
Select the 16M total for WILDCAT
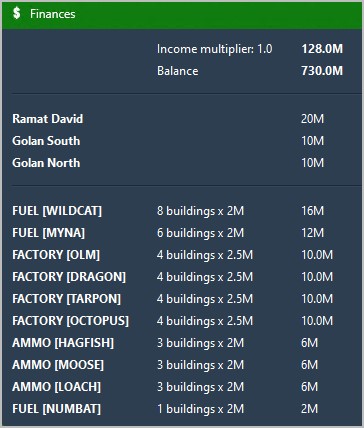click(x=312, y=211)
